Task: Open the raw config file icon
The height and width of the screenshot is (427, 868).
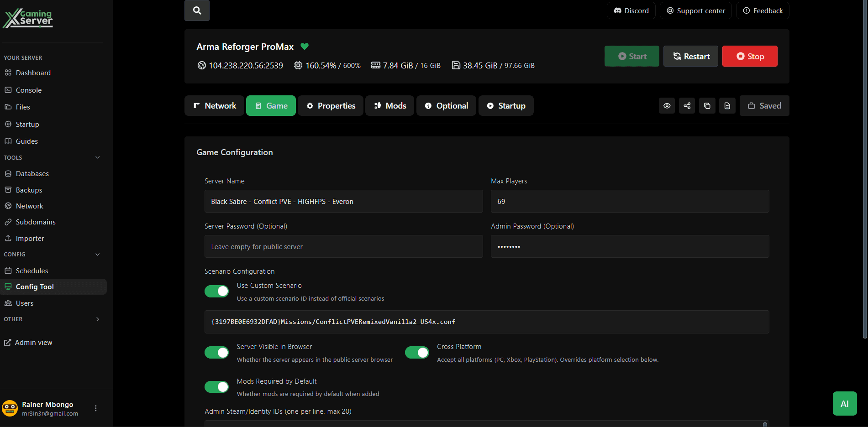Action: tap(727, 105)
